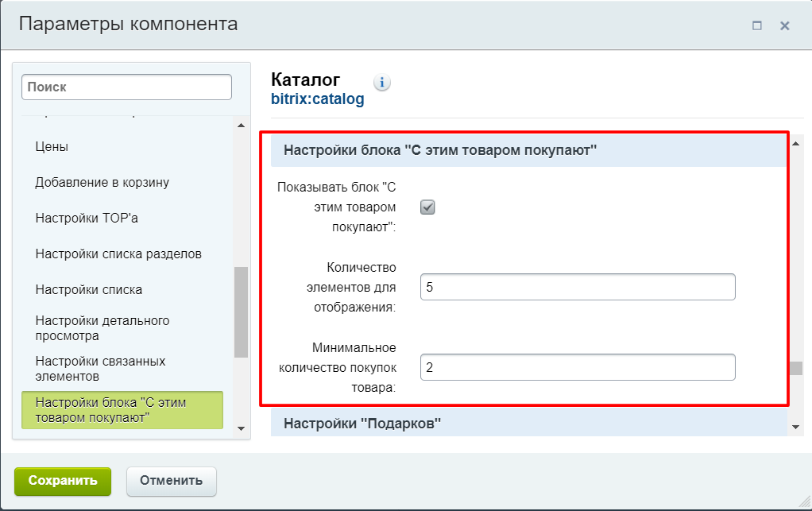Collapse the 'Настройки блока С этим товаром покупают' header
The image size is (812, 511).
coord(440,150)
